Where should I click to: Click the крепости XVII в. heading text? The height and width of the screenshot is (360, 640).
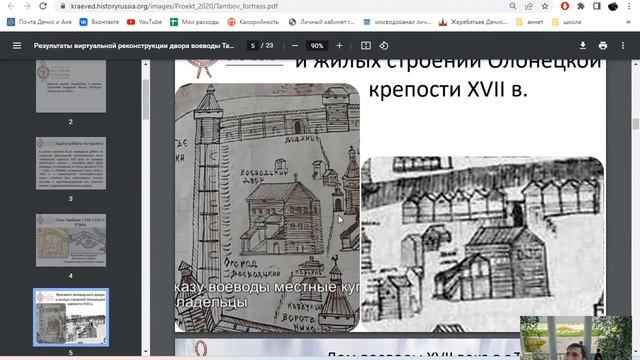(x=448, y=89)
